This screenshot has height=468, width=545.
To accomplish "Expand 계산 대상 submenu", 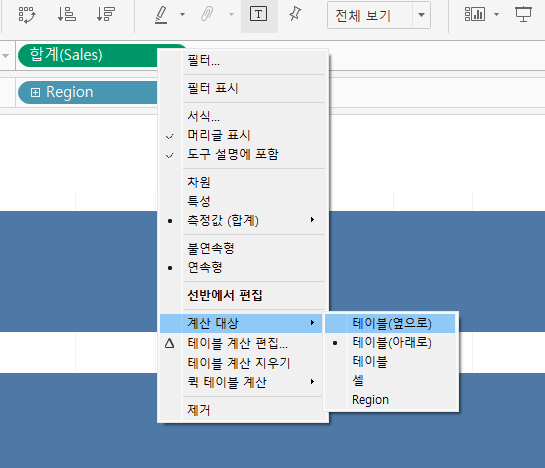I will click(241, 323).
